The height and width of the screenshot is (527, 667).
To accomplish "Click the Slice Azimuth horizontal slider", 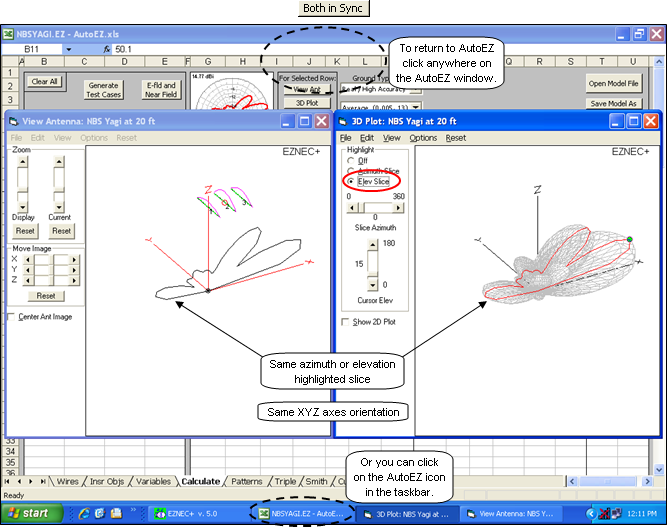I will [374, 207].
